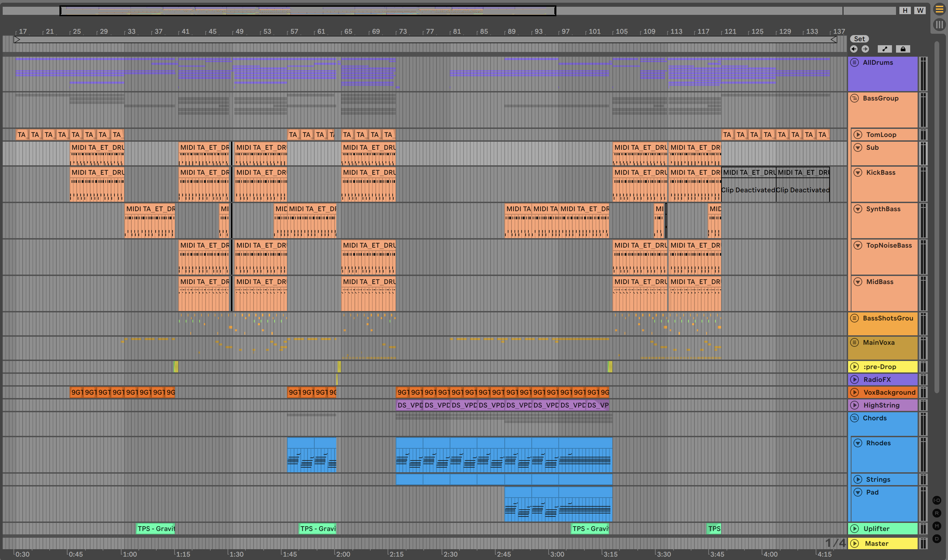
Task: Click the AllDrums group track icon
Action: pyautogui.click(x=854, y=63)
